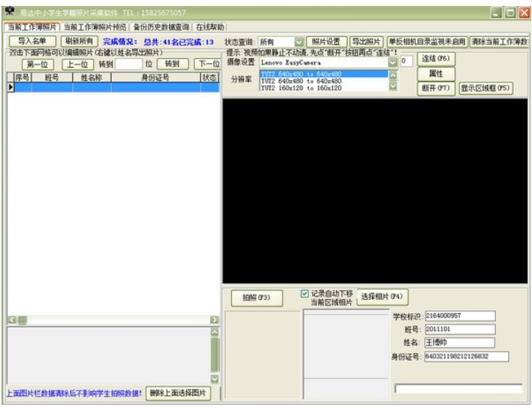Image resolution: width=532 pixels, height=408 pixels.
Task: Click the 导入名单 button
Action: click(32, 41)
